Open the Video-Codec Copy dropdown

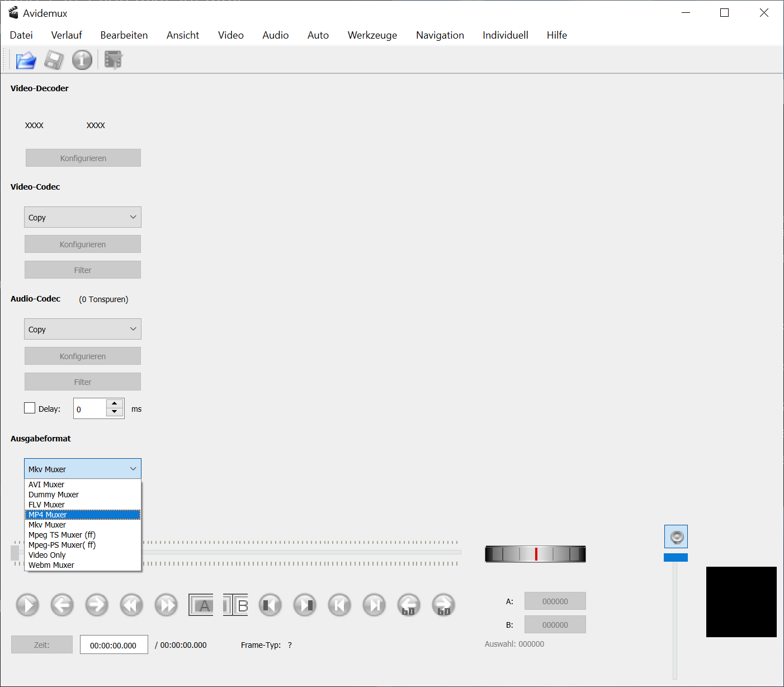(82, 217)
